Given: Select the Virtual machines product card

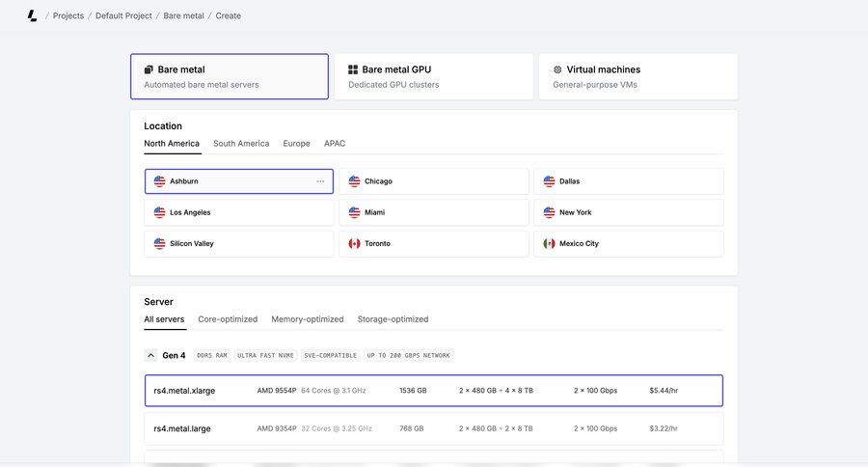Looking at the screenshot, I should click(x=637, y=76).
